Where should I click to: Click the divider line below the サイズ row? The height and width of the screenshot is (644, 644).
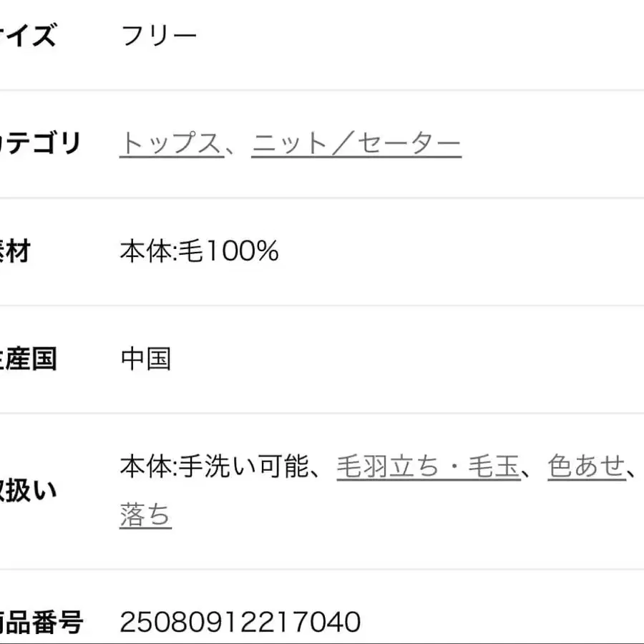click(x=322, y=90)
